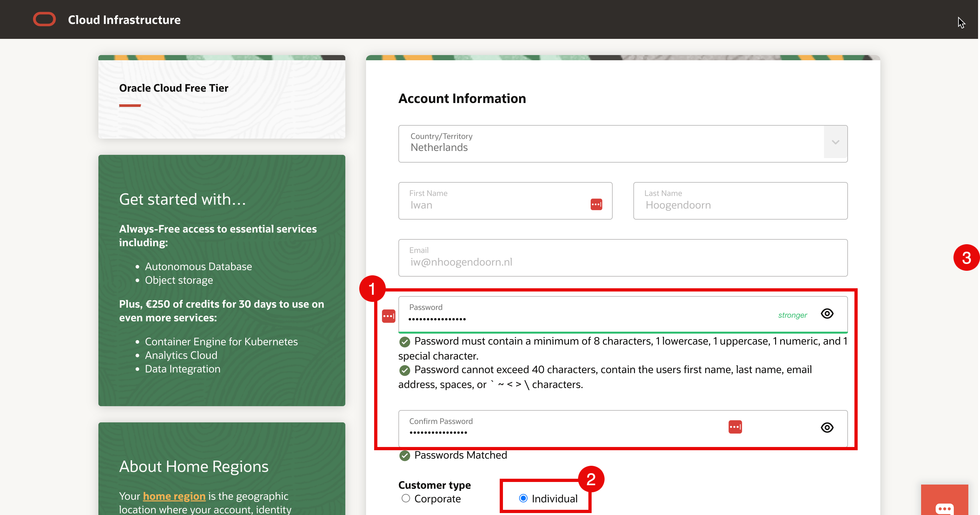This screenshot has height=515, width=980.
Task: Open the chat support icon
Action: (x=944, y=508)
